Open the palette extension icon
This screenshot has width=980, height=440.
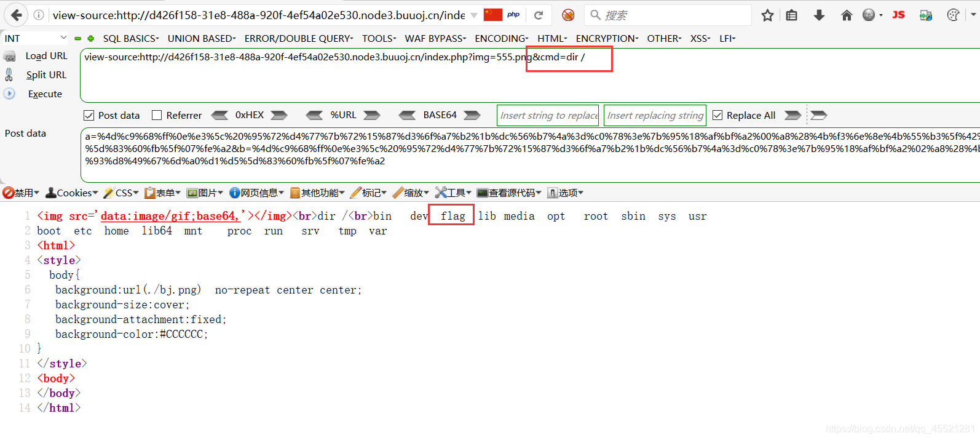[x=953, y=15]
